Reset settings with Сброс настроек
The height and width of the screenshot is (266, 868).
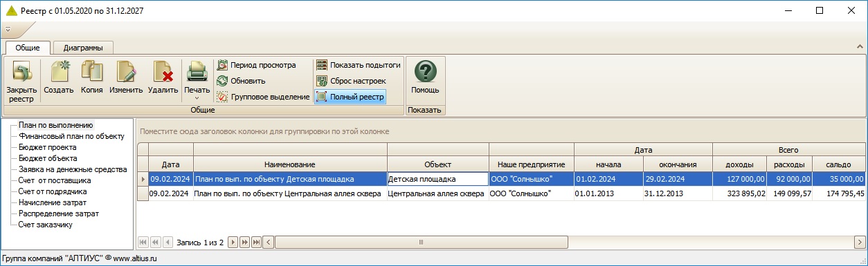tap(351, 81)
